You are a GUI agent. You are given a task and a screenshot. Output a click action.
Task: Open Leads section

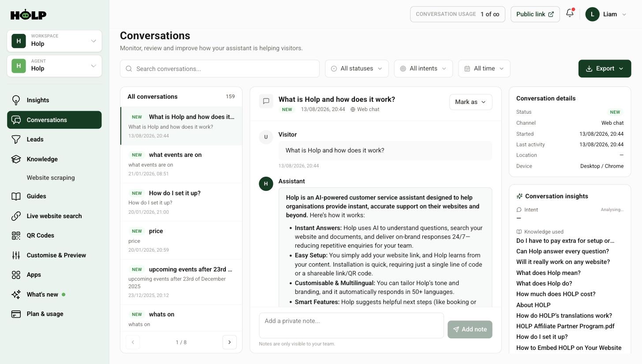pyautogui.click(x=54, y=139)
